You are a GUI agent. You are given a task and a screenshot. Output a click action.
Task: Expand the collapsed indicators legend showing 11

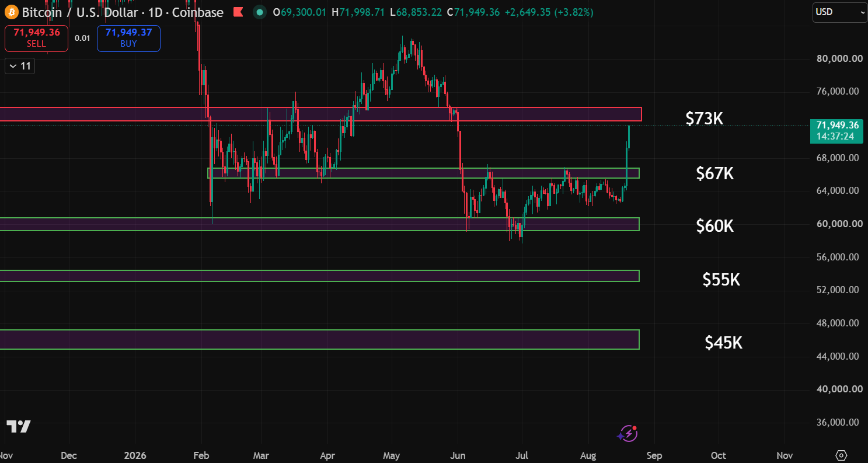click(20, 66)
